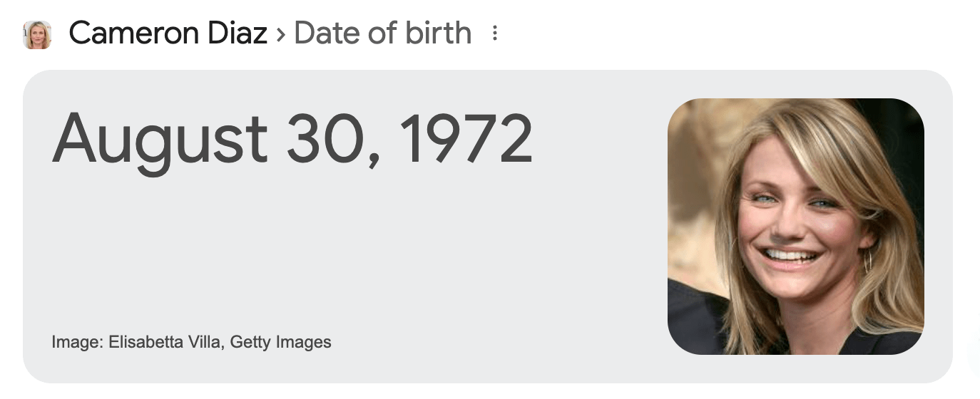980x399 pixels.
Task: Click the word Diaz in the header
Action: click(237, 33)
